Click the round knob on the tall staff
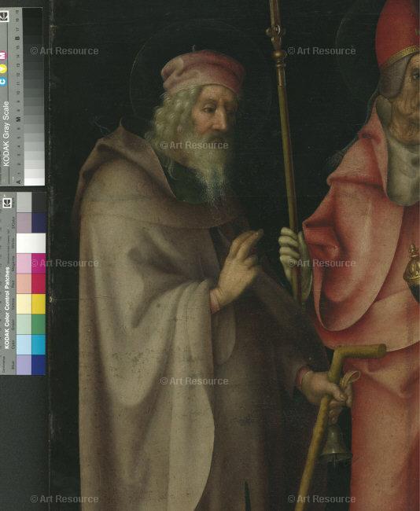Screen dimensions: 420x511 (278, 53)
